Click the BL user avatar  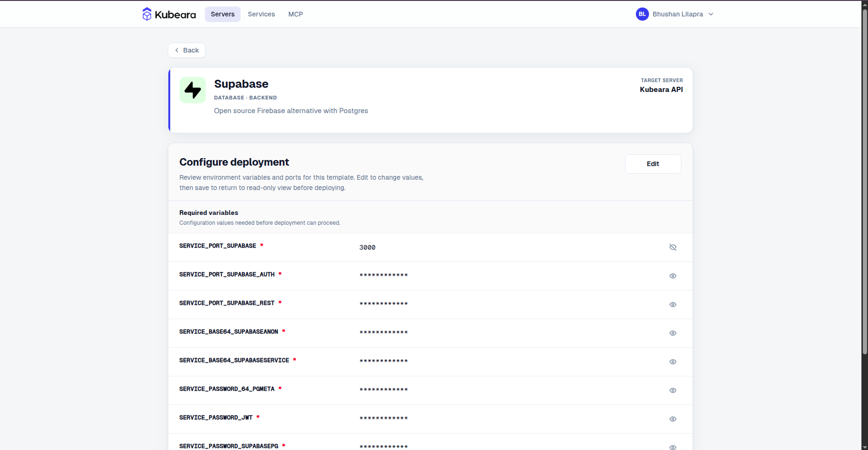[x=642, y=14]
